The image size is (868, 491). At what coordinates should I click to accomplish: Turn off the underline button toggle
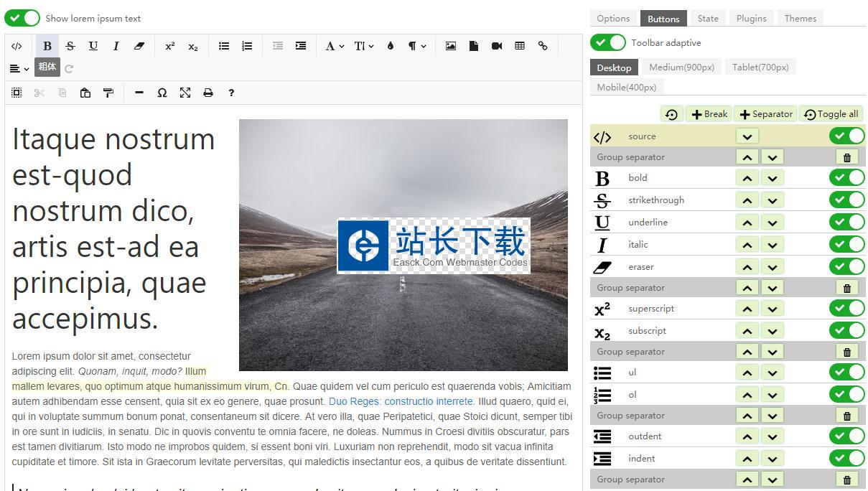[x=847, y=222]
